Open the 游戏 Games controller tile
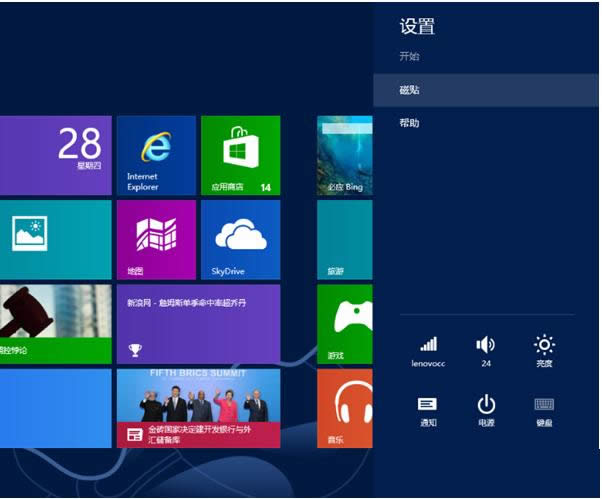The image size is (602, 499). click(345, 324)
